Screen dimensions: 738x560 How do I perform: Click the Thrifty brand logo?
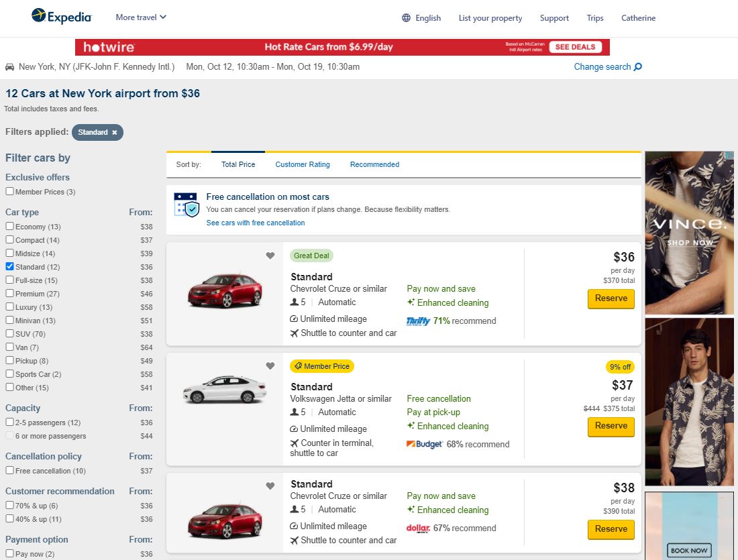(x=418, y=321)
